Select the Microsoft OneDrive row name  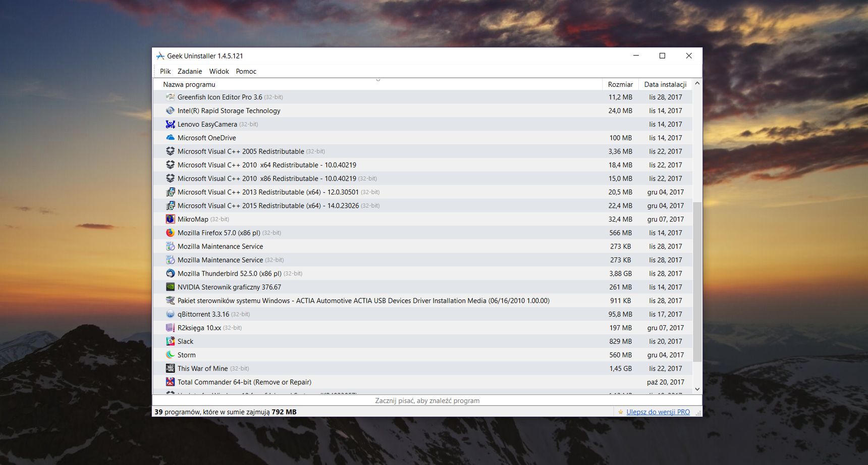coord(207,138)
